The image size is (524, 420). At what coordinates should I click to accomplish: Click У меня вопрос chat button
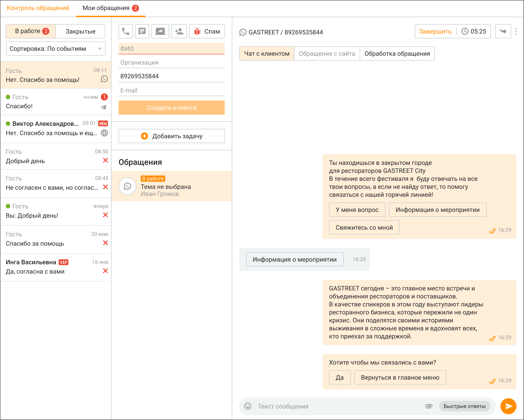tap(357, 210)
